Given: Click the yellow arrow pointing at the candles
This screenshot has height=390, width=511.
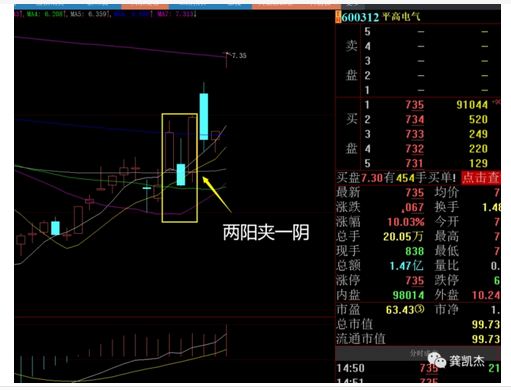Looking at the screenshot, I should [217, 195].
